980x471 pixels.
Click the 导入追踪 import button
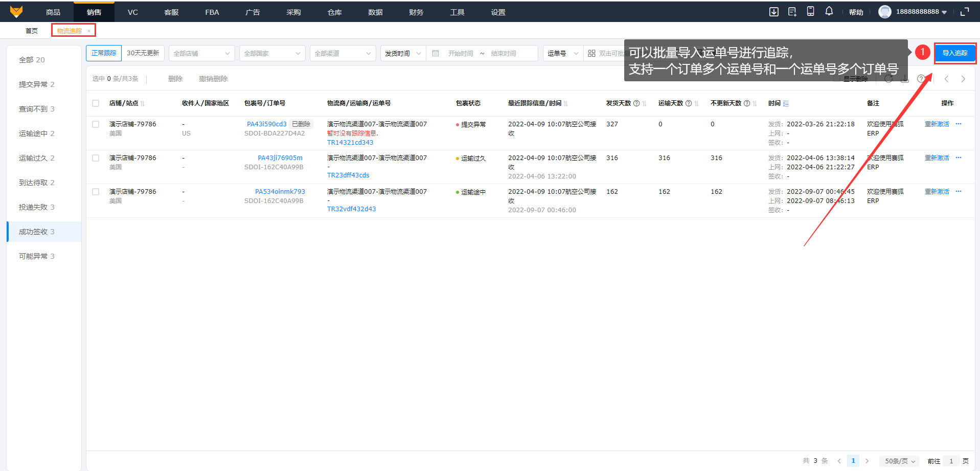(954, 53)
